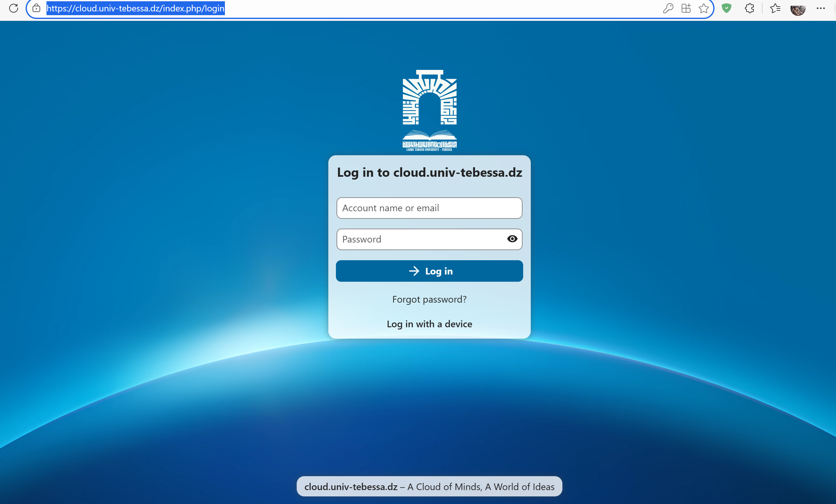
Task: Click the arrow inside the Log in button
Action: pyautogui.click(x=415, y=271)
